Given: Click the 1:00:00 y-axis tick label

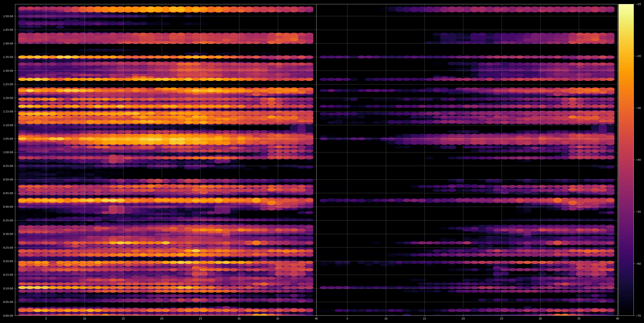Looking at the screenshot, I should pos(8,152).
